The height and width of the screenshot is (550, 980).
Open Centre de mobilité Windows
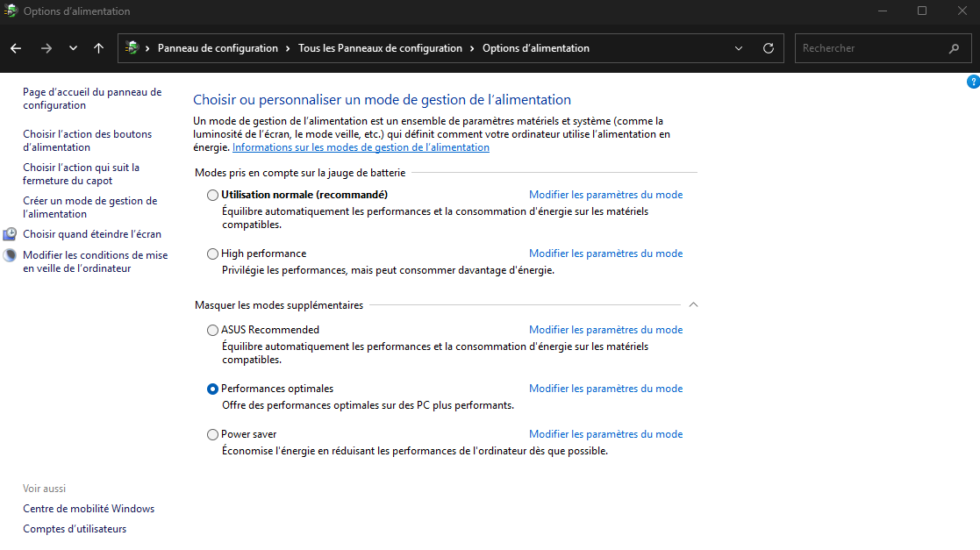point(89,509)
